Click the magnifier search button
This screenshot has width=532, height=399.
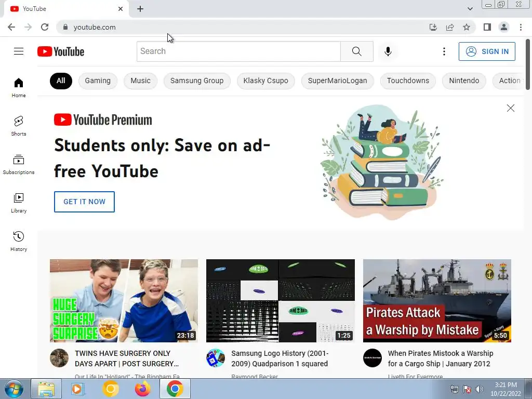coord(356,51)
